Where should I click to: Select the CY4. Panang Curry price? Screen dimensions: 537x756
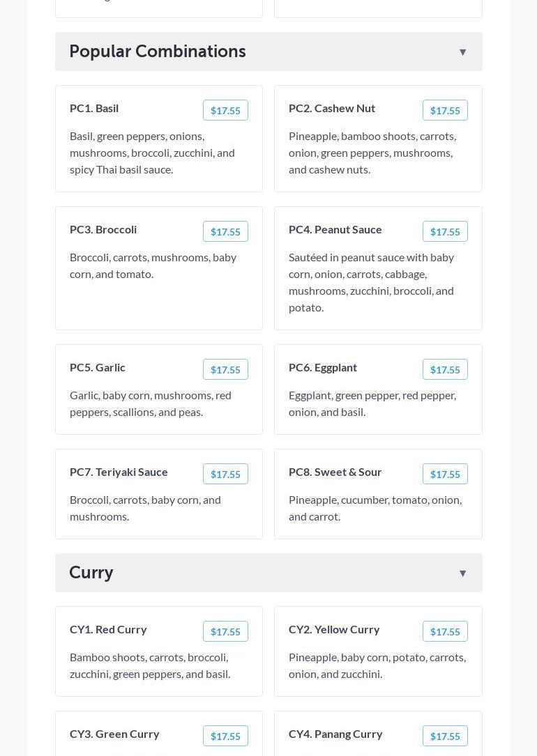(445, 736)
